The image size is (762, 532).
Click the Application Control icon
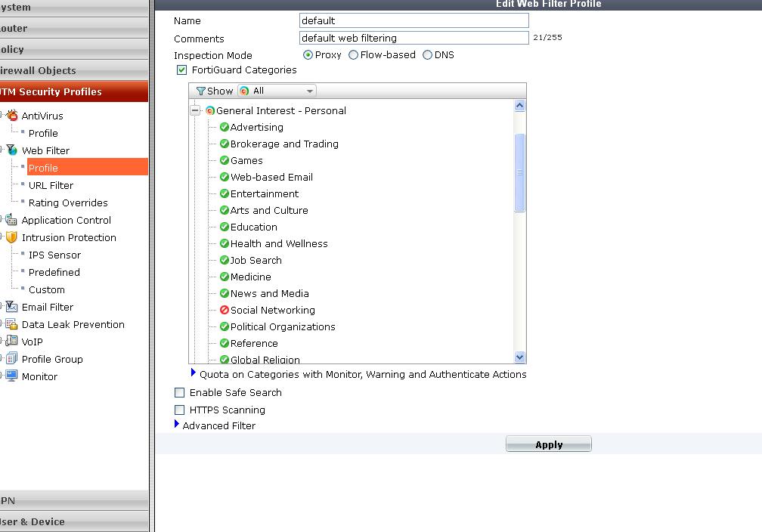point(11,220)
